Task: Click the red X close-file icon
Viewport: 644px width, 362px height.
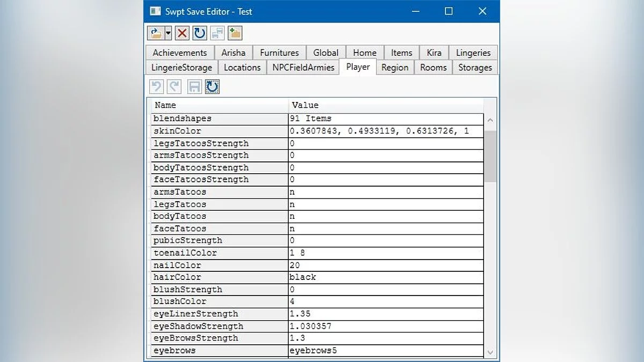Action: click(x=182, y=33)
